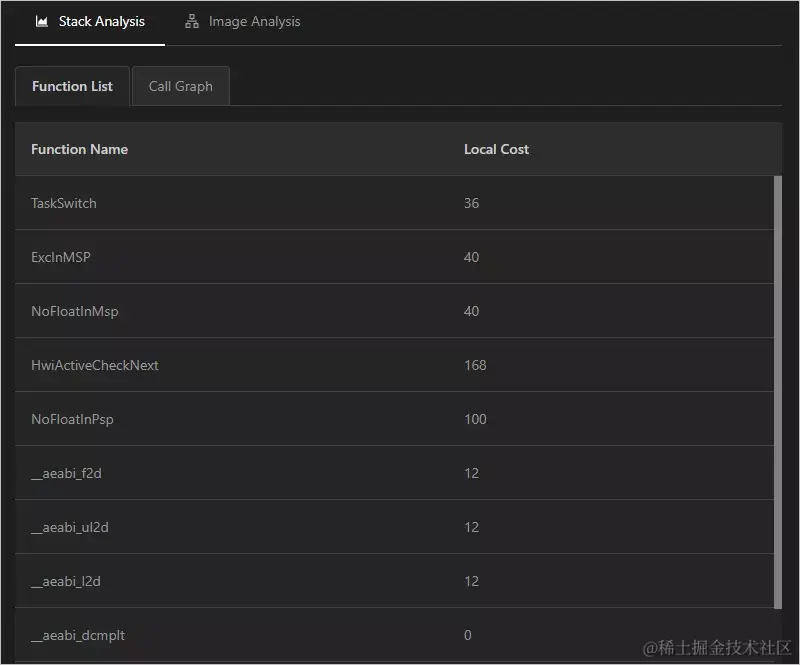800x665 pixels.
Task: Open the Image Analysis tab
Action: tap(242, 22)
